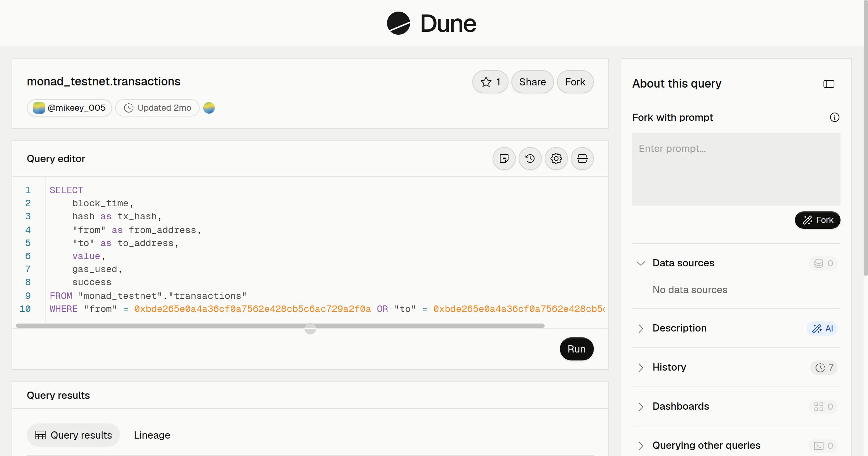This screenshot has height=456, width=868.
Task: Toggle the editor collapse layout icon
Action: (x=582, y=159)
